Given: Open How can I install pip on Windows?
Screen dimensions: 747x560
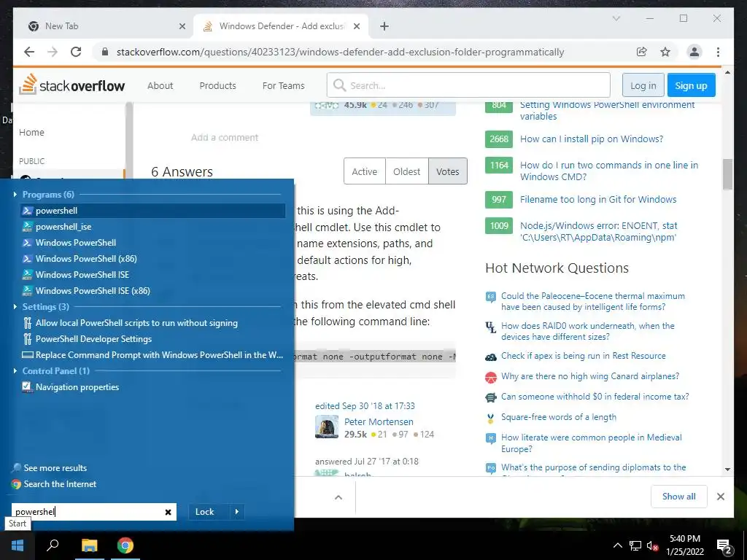Looking at the screenshot, I should pyautogui.click(x=592, y=139).
